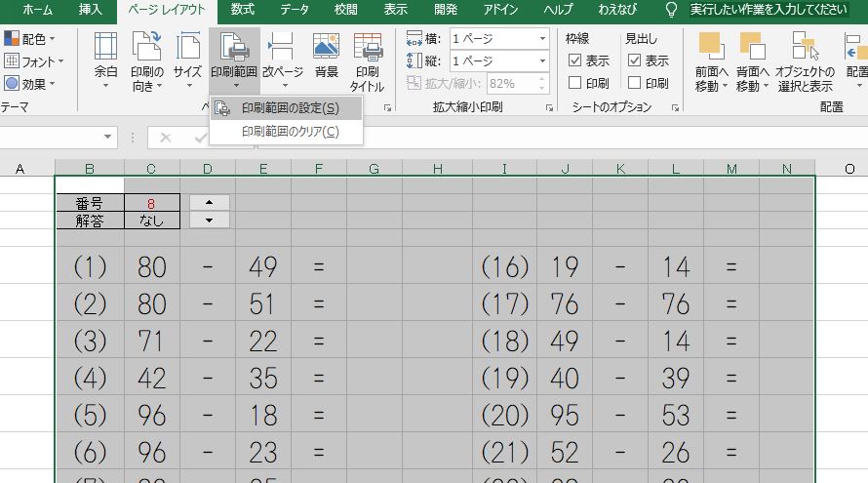Image resolution: width=868 pixels, height=483 pixels.
Task: Click the 横 width icon
Action: click(x=414, y=39)
